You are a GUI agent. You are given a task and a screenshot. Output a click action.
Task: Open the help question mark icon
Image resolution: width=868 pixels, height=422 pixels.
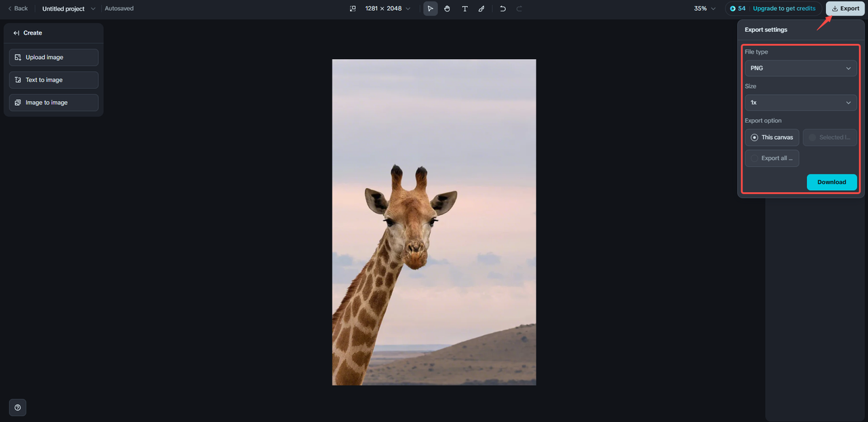point(18,408)
